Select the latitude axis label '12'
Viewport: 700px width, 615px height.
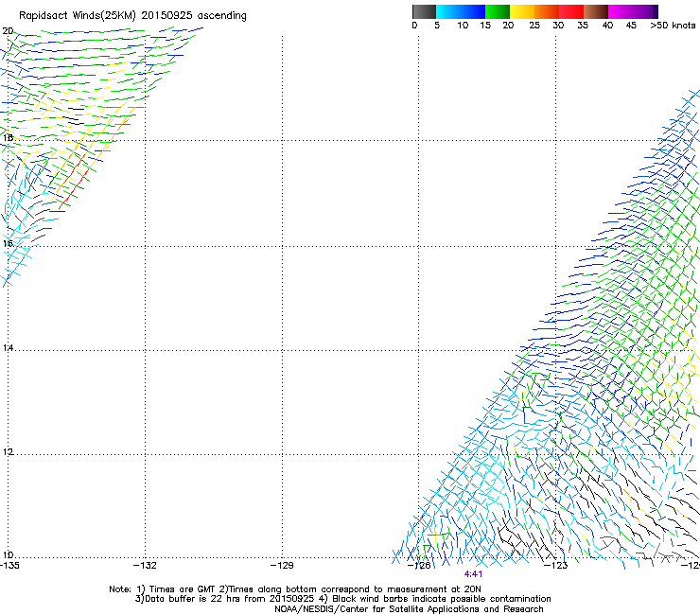click(x=8, y=452)
